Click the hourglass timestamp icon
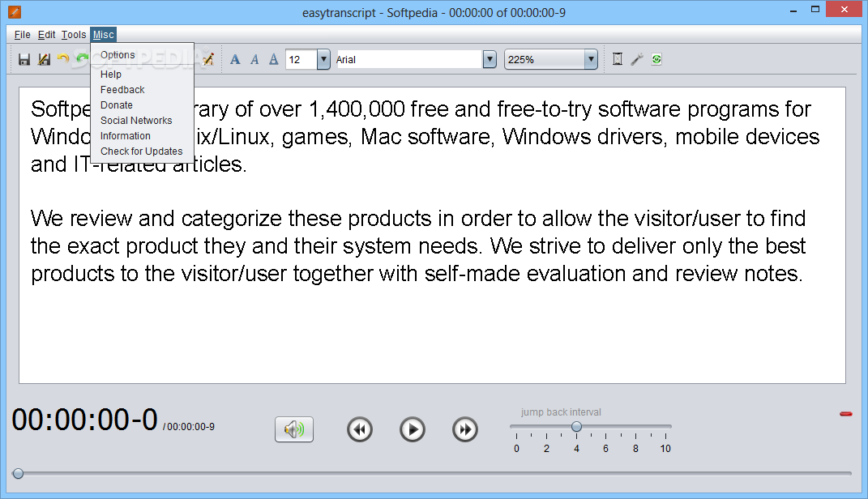868x499 pixels. click(618, 59)
